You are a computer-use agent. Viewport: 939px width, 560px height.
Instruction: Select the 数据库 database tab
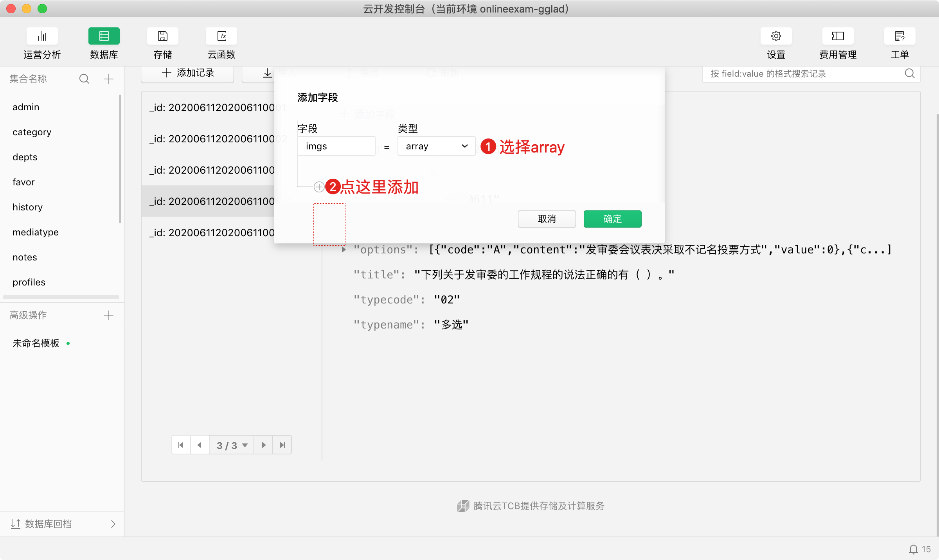(x=104, y=36)
